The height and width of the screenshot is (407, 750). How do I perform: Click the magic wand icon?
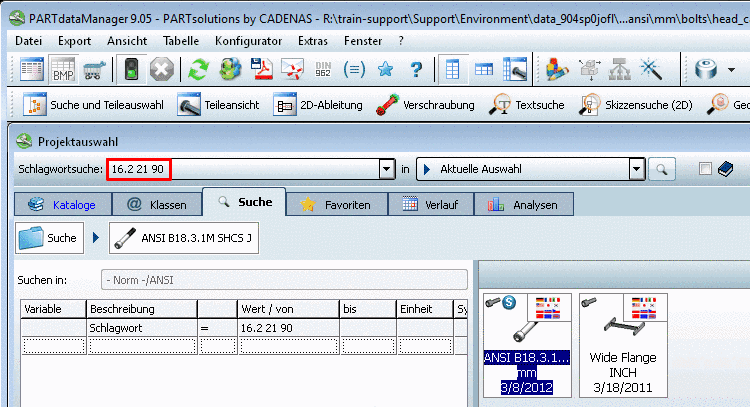pos(651,70)
